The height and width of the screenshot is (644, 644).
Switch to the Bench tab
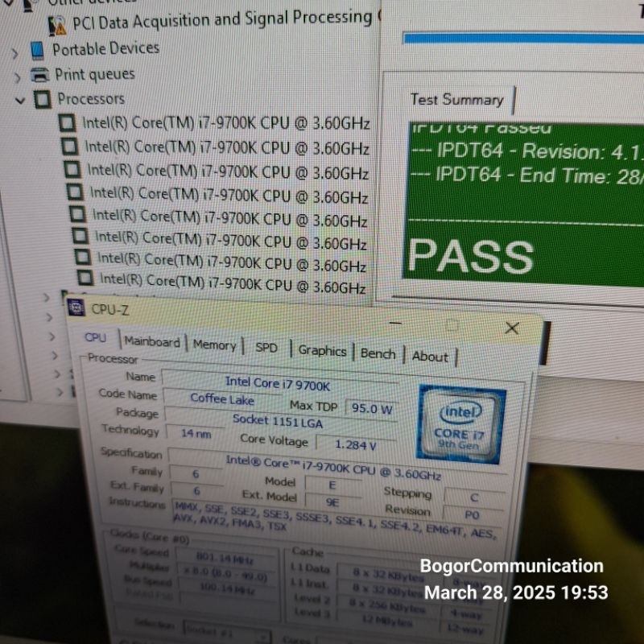378,353
